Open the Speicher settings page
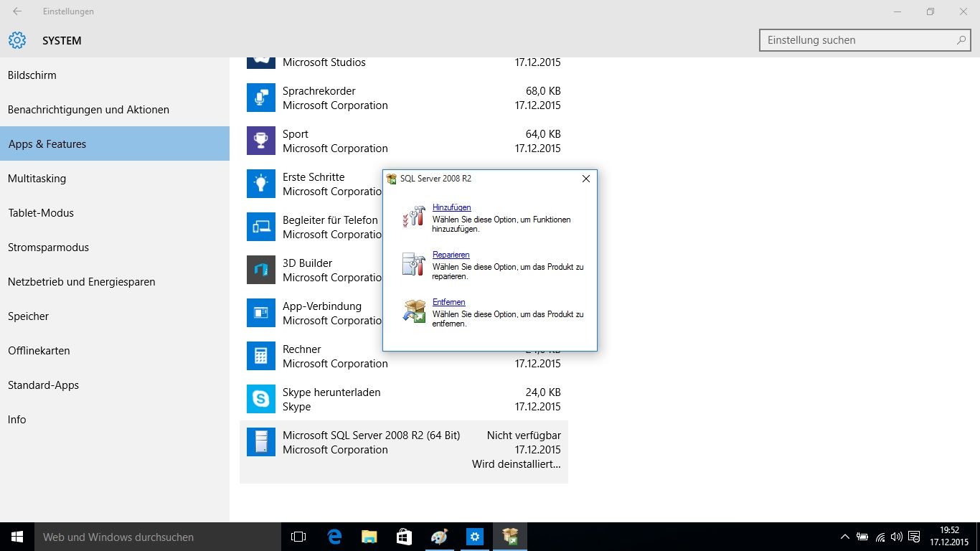Screen dimensions: 980x551 pyautogui.click(x=115, y=316)
